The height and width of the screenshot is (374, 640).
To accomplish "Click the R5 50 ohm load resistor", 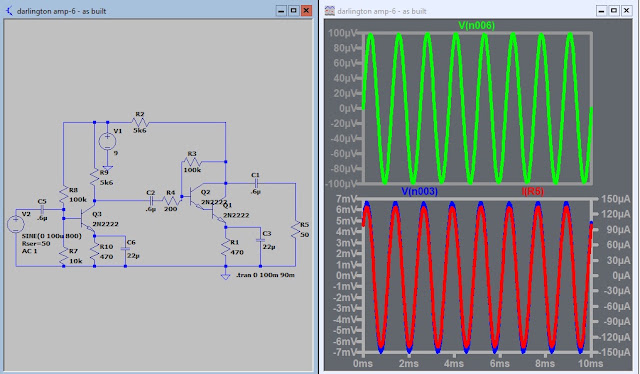I will (x=296, y=229).
